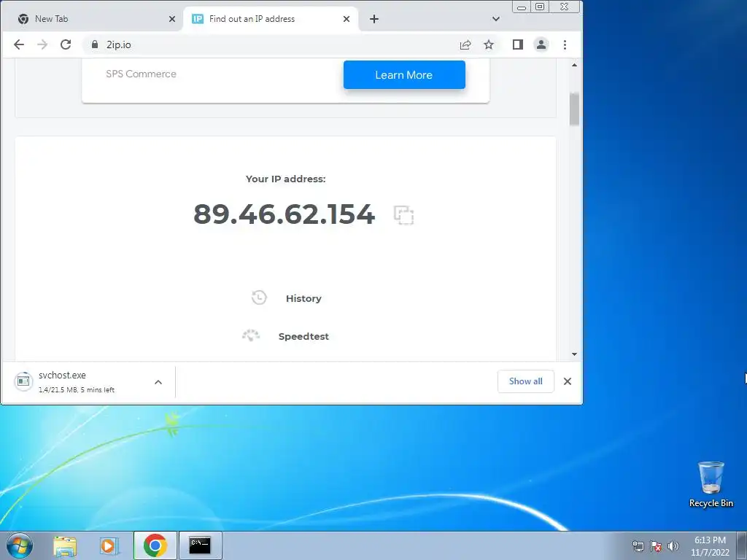Close the downloads bar
Image resolution: width=747 pixels, height=560 pixels.
point(568,381)
